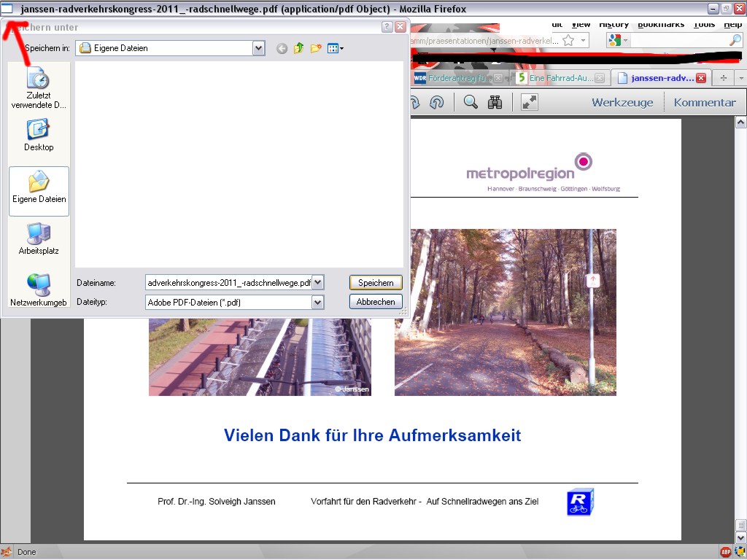Go up one folder level in save dialog

pos(298,48)
